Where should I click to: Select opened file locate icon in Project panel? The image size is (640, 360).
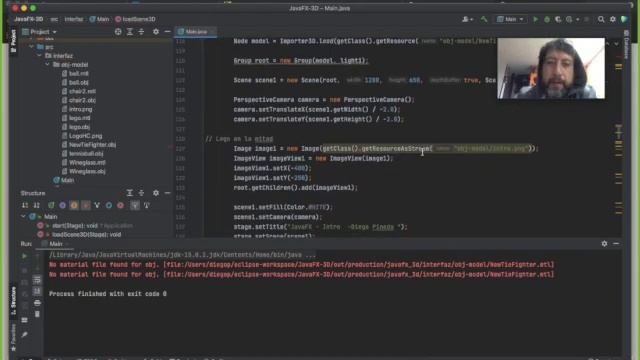(118, 31)
